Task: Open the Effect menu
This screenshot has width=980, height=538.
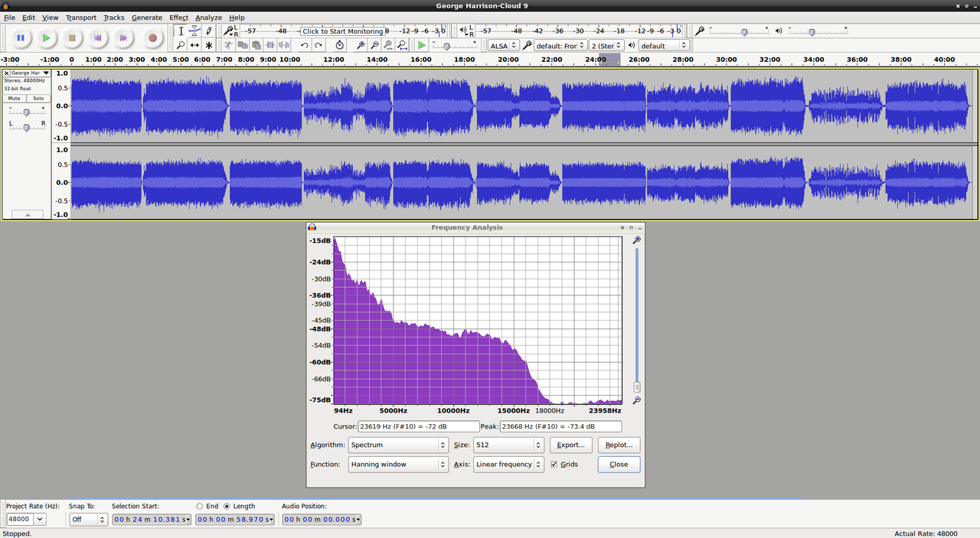Action: coord(178,17)
